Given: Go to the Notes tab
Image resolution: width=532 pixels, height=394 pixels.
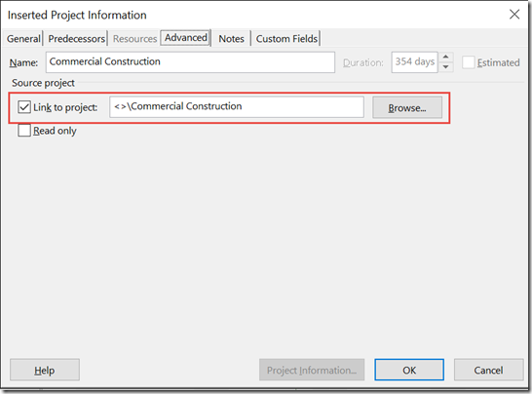Looking at the screenshot, I should coord(231,39).
